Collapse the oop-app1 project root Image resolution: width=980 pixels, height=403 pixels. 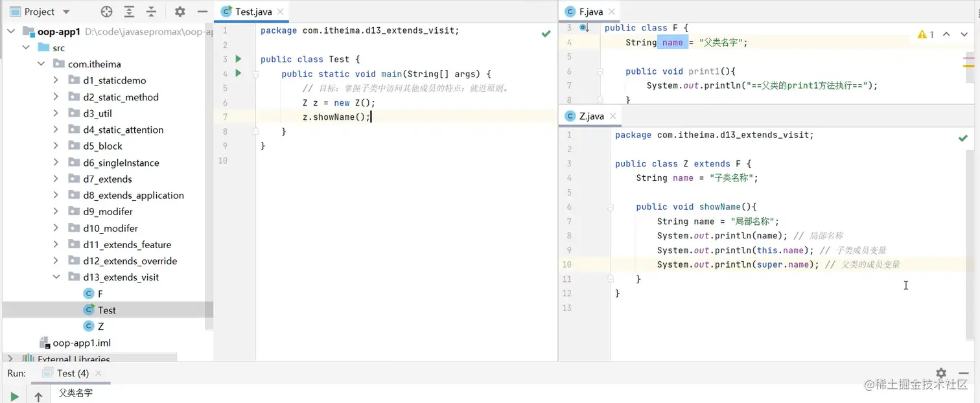(11, 31)
